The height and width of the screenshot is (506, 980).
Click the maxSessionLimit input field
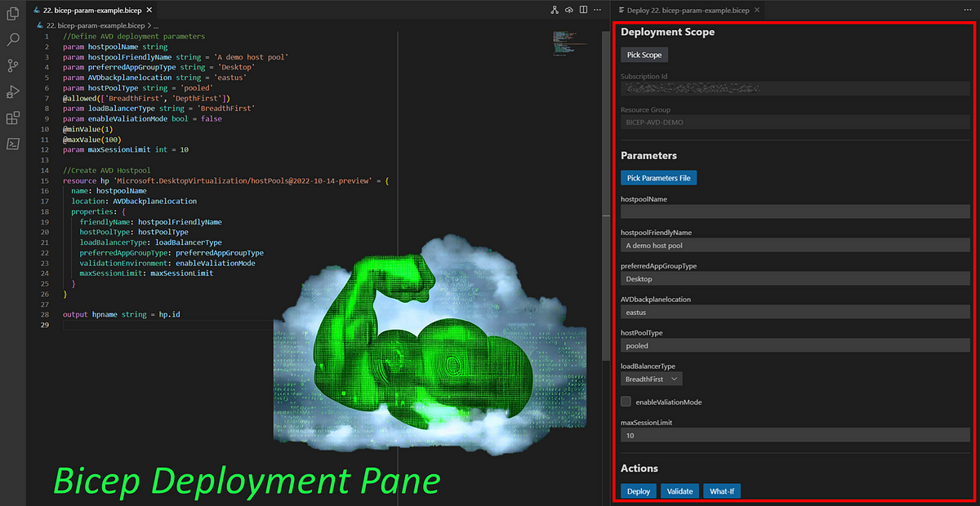click(795, 436)
